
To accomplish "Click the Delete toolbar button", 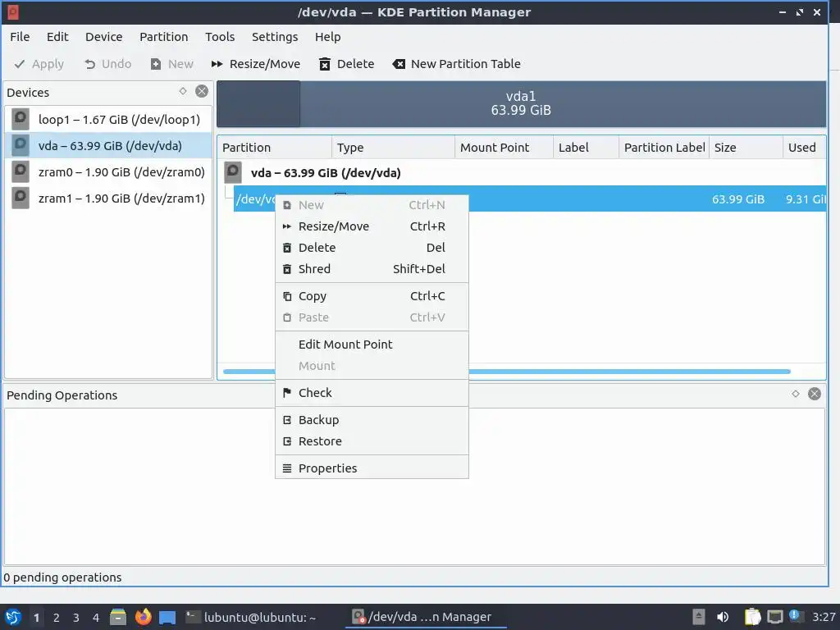I will [347, 64].
